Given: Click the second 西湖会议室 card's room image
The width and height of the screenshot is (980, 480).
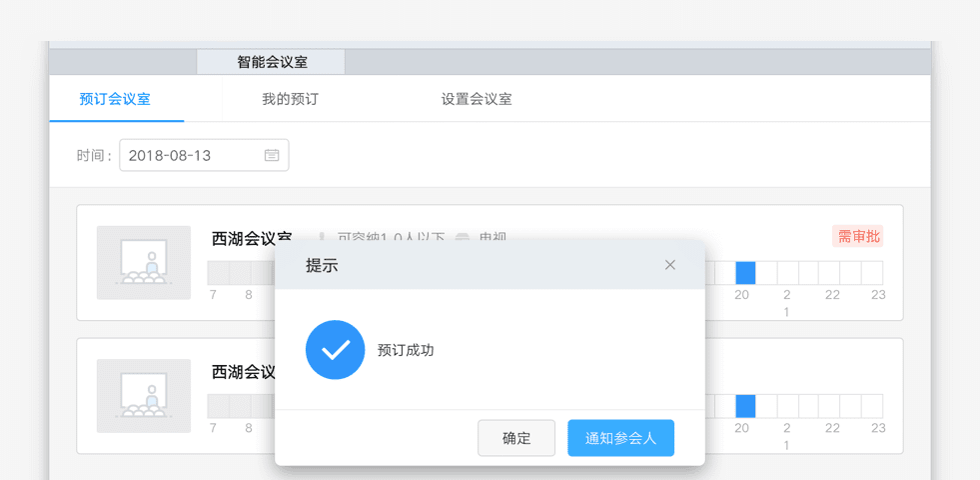Looking at the screenshot, I should (x=143, y=396).
